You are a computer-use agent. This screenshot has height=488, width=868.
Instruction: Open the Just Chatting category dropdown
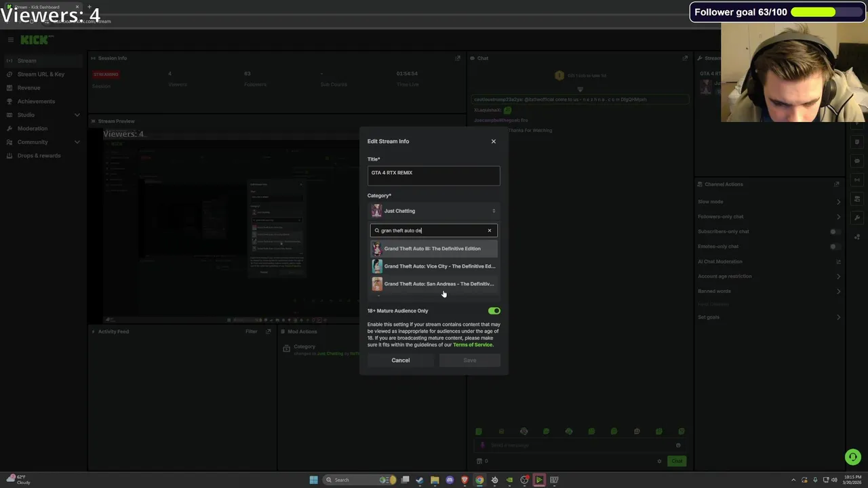point(433,211)
